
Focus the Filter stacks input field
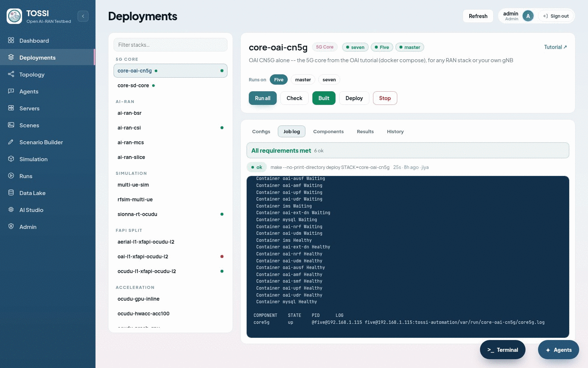[171, 45]
